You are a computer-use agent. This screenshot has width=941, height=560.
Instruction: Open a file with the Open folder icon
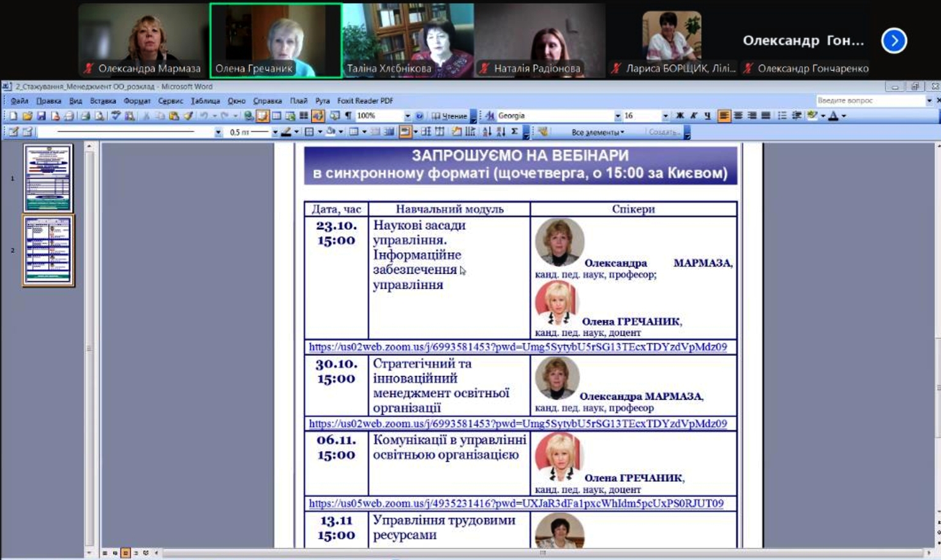click(x=27, y=116)
